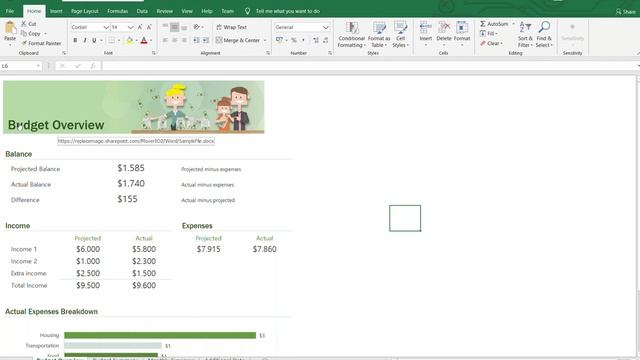Image resolution: width=640 pixels, height=360 pixels.
Task: Click the AutoSum sigma button
Action: (493, 24)
